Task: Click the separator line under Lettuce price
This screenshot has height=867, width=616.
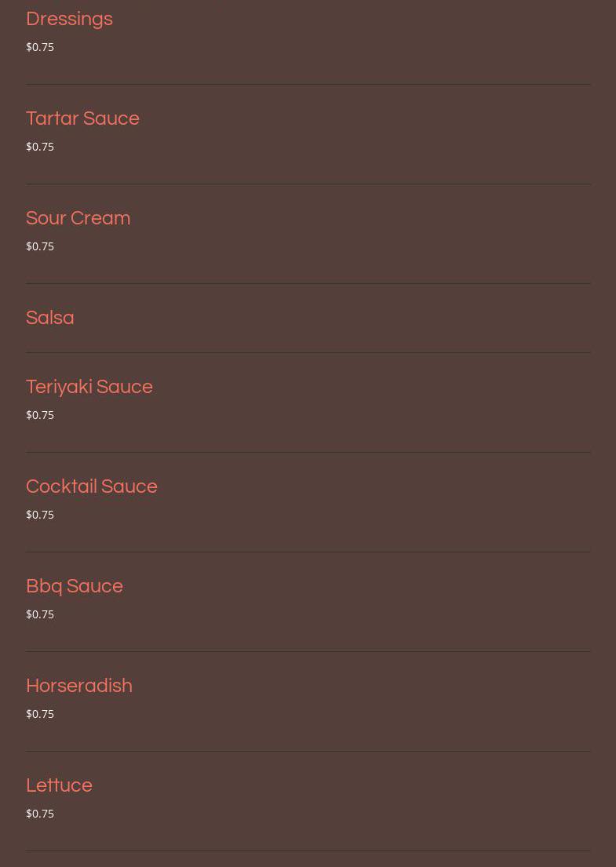Action: coord(308,851)
